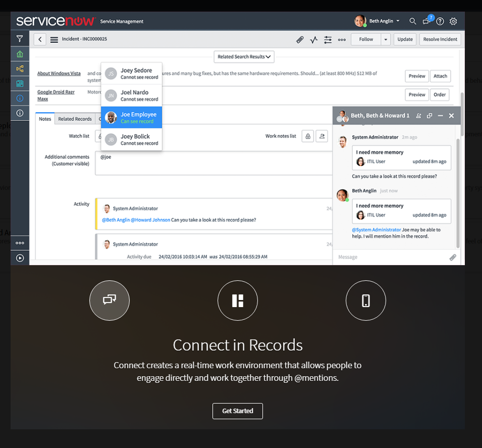482x448 pixels.
Task: Open sidebar more options dots
Action: pos(20,243)
